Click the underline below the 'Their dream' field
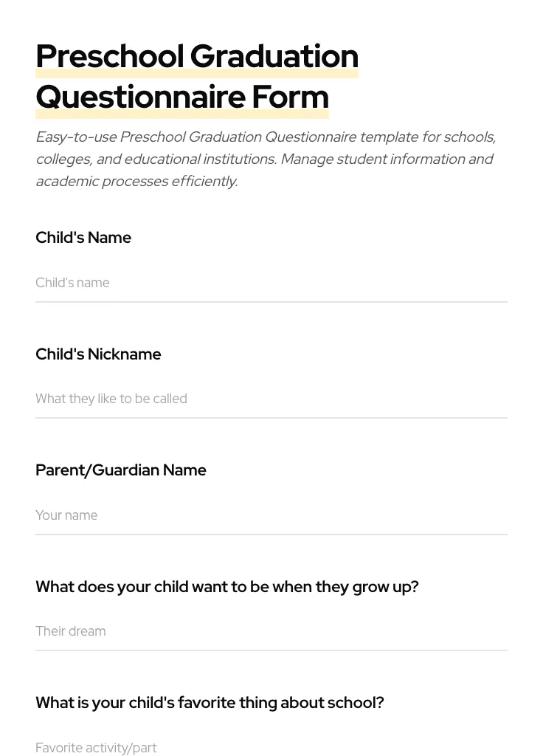This screenshot has width=543, height=756. pyautogui.click(x=271, y=651)
